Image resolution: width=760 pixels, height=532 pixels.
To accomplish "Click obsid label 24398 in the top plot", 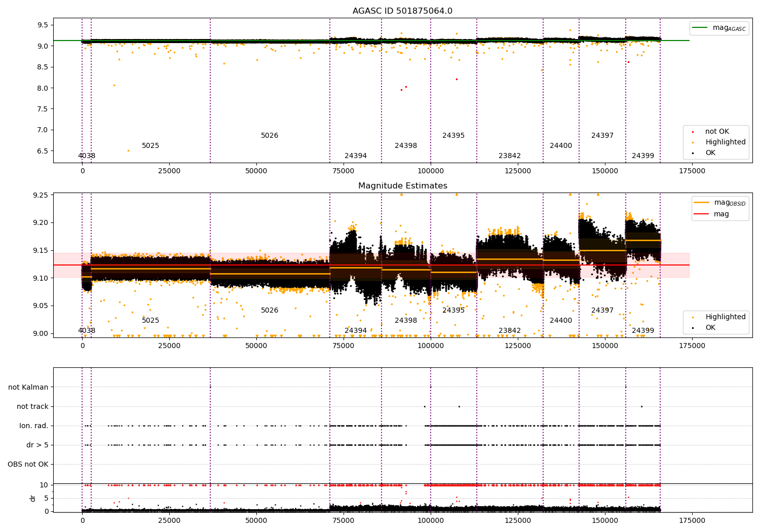I will pyautogui.click(x=406, y=146).
